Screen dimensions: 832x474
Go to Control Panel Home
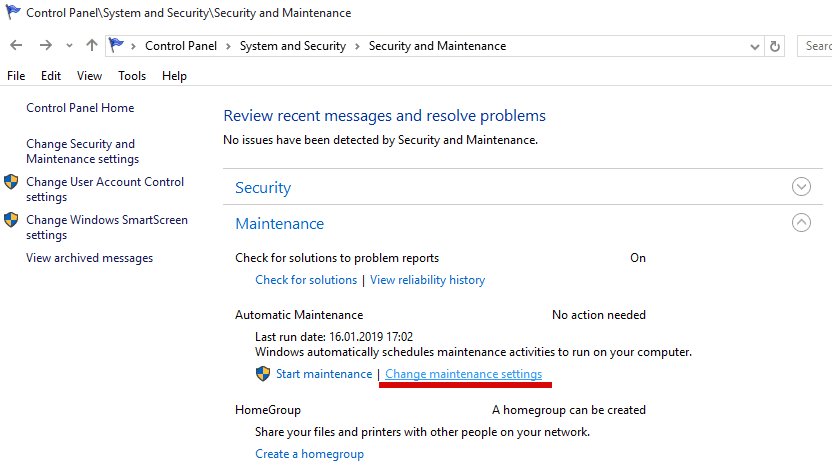pyautogui.click(x=80, y=108)
